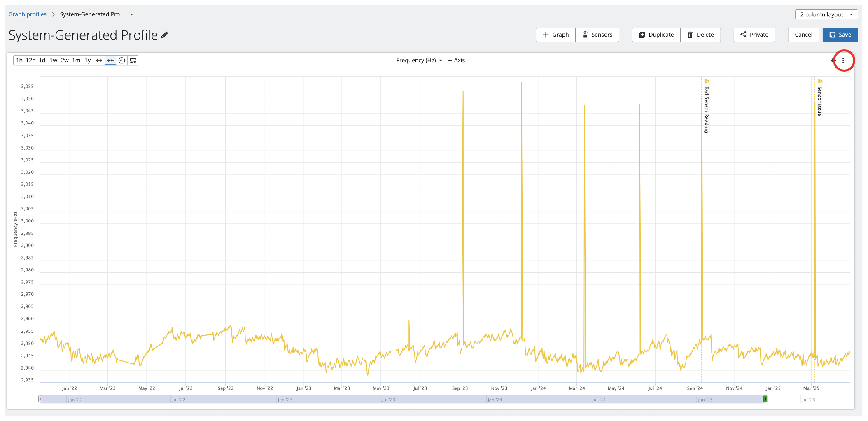This screenshot has height=421, width=868.
Task: Go to Graph profiles breadcrumb link
Action: coord(28,14)
